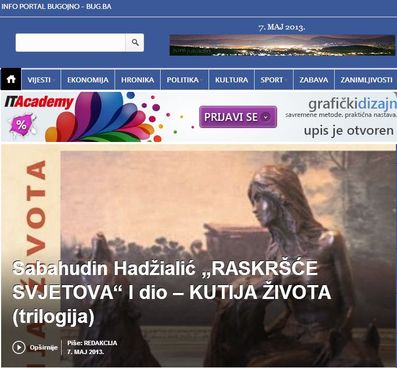The height and width of the screenshot is (368, 397).
Task: Click the INFO PORTAL BUGOJNO site title
Action: coord(56,6)
